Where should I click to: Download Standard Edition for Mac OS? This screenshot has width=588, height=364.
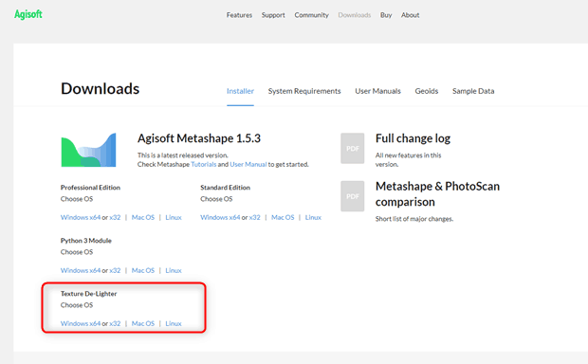click(283, 217)
